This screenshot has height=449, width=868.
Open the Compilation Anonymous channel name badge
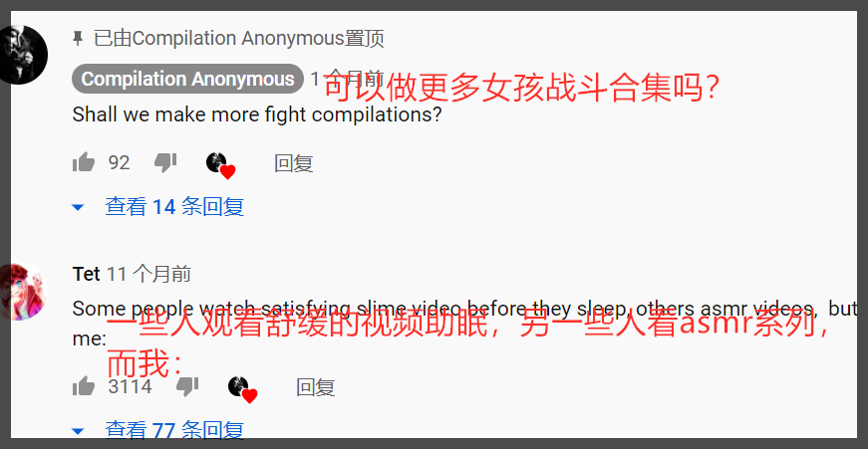click(187, 79)
